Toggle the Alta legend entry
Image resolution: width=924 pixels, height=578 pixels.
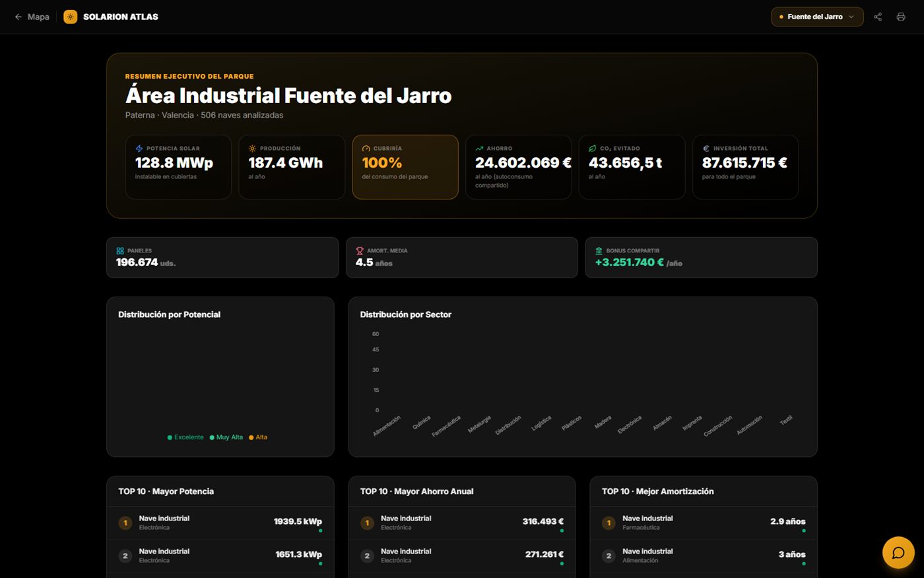(x=258, y=437)
